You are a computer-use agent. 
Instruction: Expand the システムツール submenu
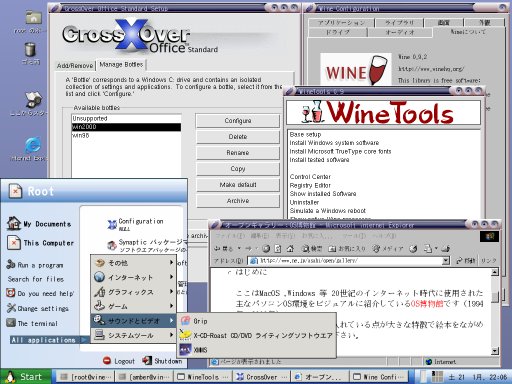click(134, 335)
